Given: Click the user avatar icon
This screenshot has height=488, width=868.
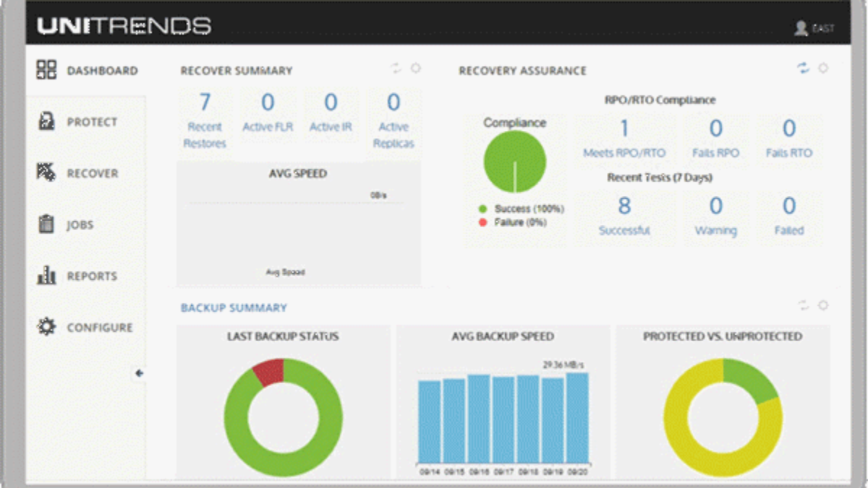Looking at the screenshot, I should click(801, 28).
